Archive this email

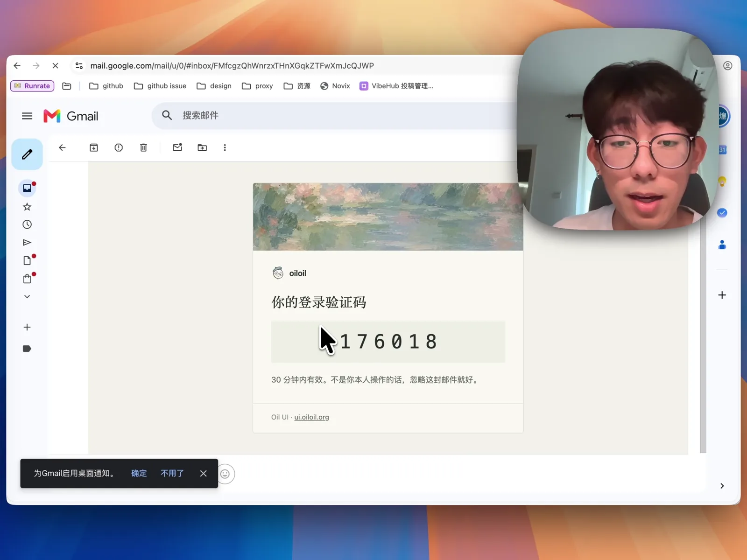[94, 147]
